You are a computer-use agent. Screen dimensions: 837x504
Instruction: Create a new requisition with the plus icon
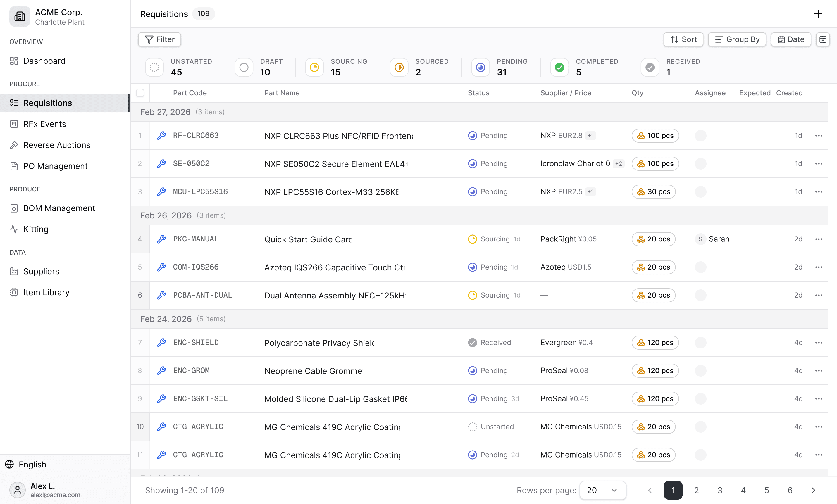pyautogui.click(x=818, y=14)
